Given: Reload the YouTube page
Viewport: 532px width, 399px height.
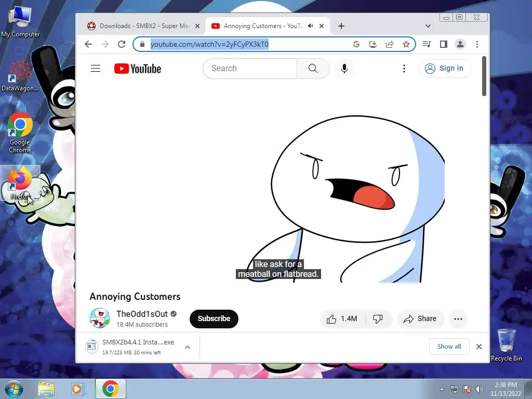Looking at the screenshot, I should pyautogui.click(x=122, y=44).
